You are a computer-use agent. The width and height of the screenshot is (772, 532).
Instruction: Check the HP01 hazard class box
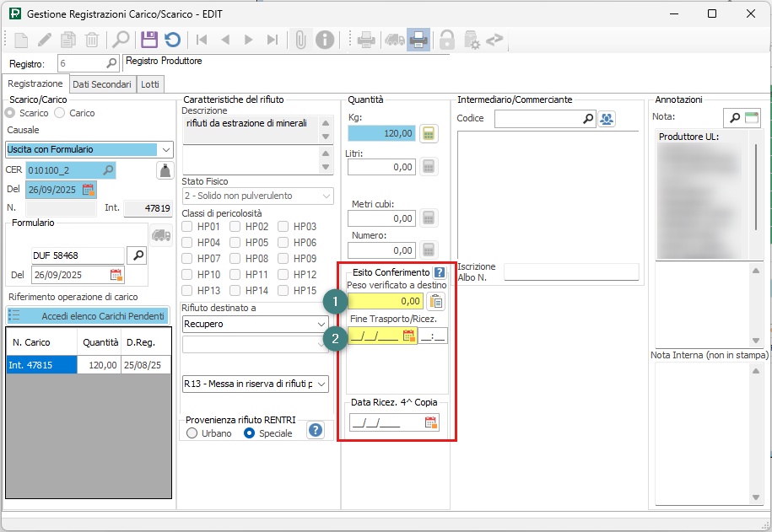click(x=189, y=227)
